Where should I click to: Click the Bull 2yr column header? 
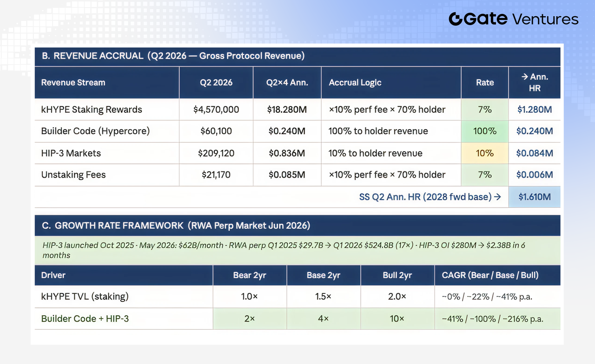pos(397,275)
